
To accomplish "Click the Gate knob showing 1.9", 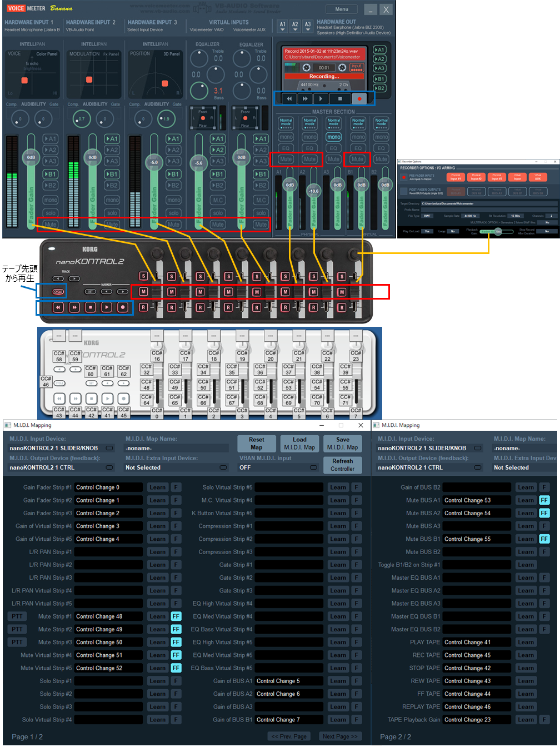I will tap(166, 118).
